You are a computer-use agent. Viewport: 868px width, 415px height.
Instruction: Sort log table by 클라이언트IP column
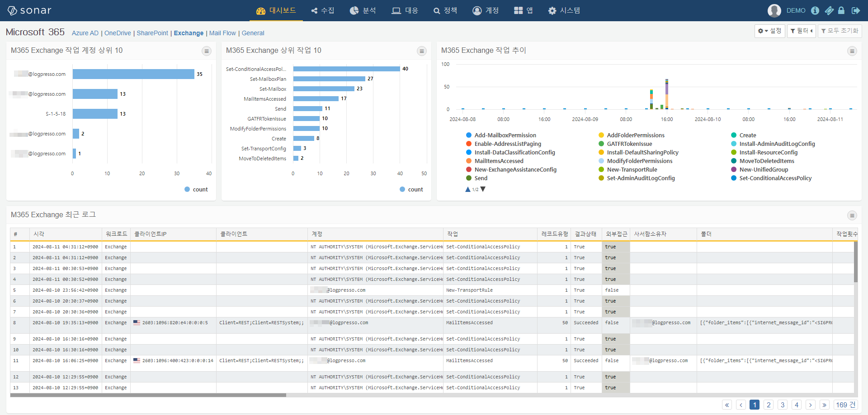(174, 234)
